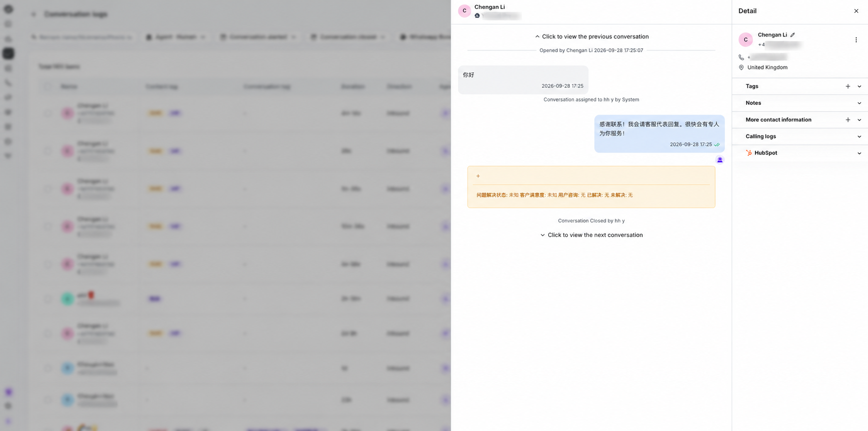Toggle the checkbox on the first Chengan Li row
The image size is (868, 431).
47,113
